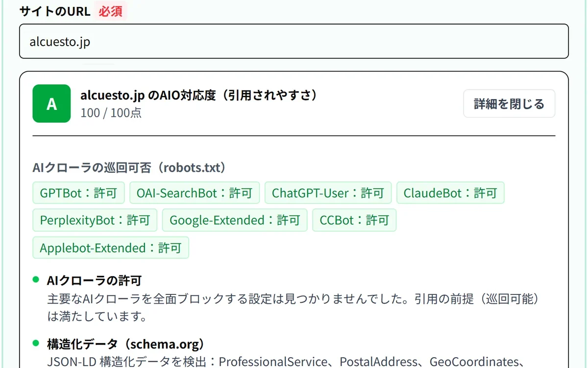Click the alcuesto.jp のAIO対応度 title
Screen dimensions: 588x368
(x=199, y=95)
